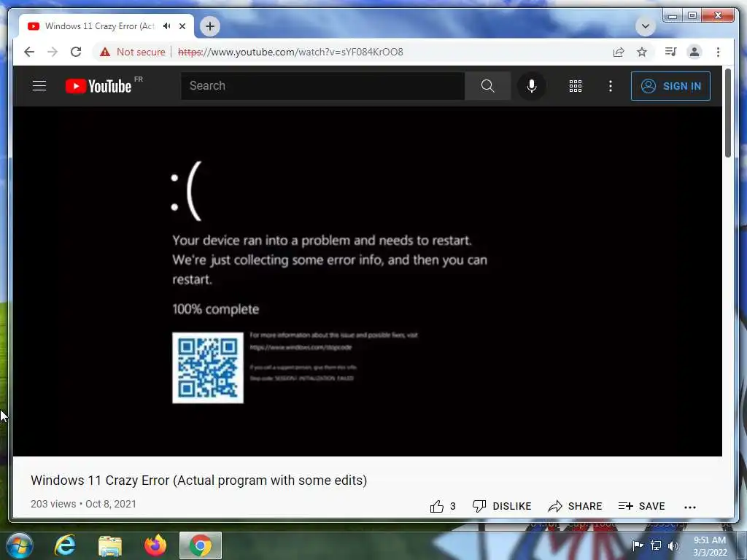Minimize the Chrome window
The width and height of the screenshot is (747, 560).
pos(672,16)
